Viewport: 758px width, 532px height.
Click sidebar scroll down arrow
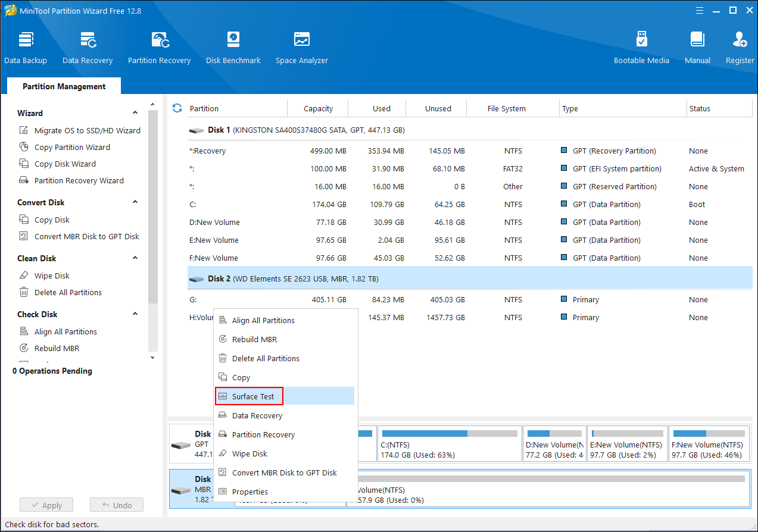[152, 358]
